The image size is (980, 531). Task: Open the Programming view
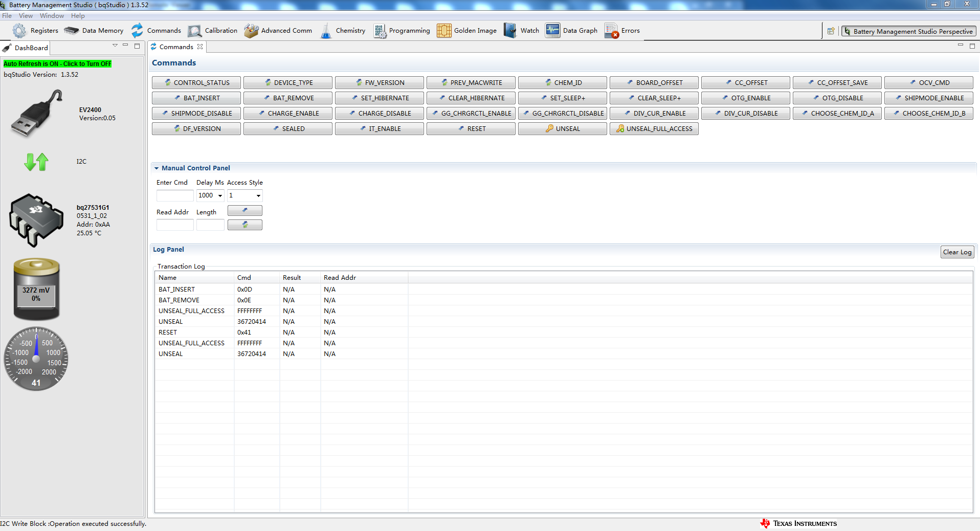click(x=402, y=31)
